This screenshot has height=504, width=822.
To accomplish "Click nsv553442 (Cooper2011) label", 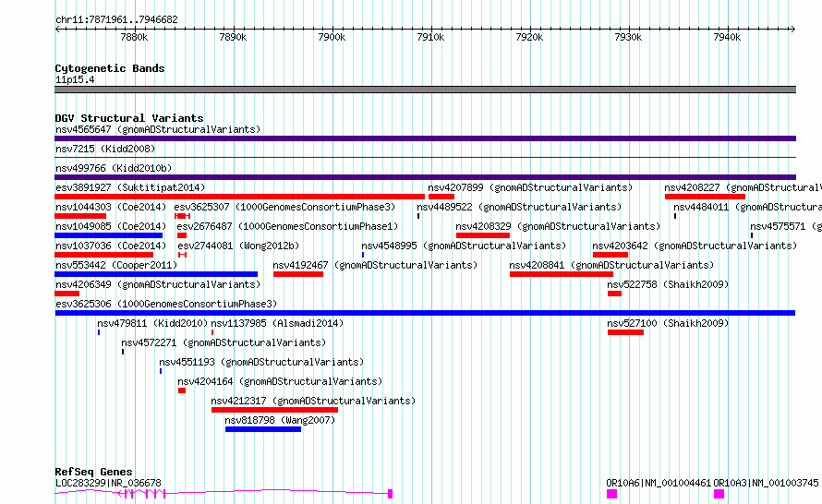I will tap(116, 265).
